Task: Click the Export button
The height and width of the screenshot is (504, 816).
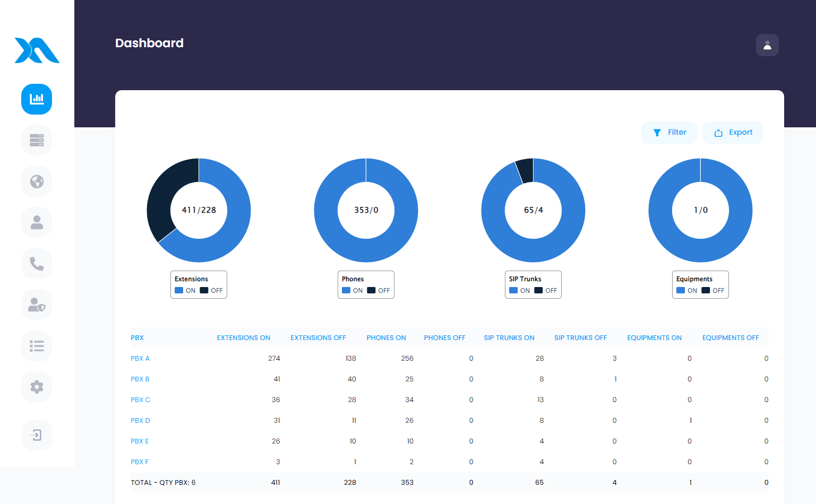Action: [733, 133]
